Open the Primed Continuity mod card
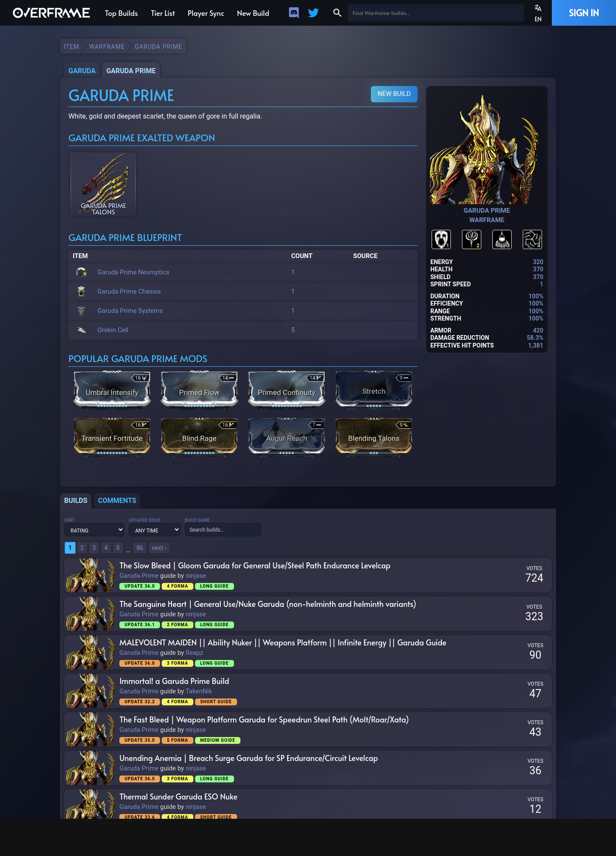The image size is (616, 856). (x=287, y=389)
